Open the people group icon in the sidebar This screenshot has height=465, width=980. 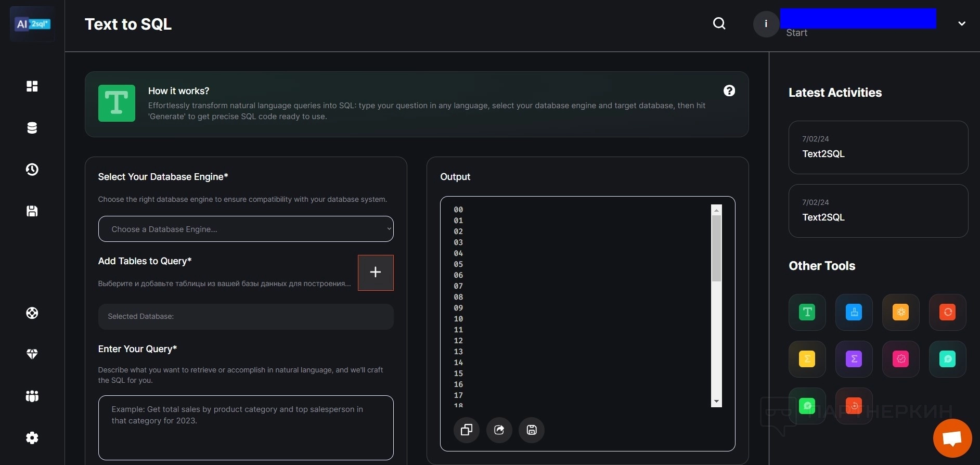point(32,396)
